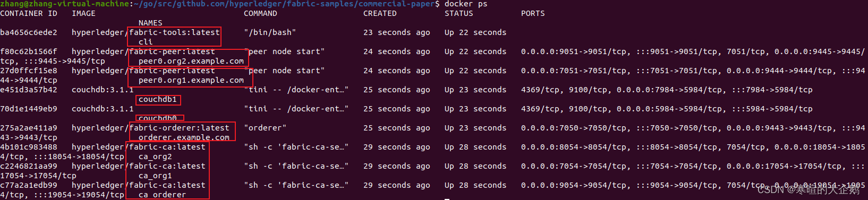Select the 'docker ps' command text

click(466, 4)
